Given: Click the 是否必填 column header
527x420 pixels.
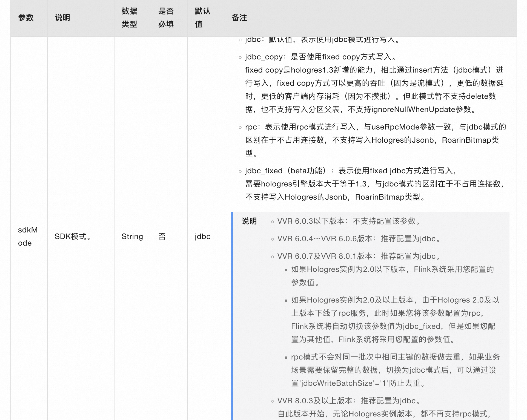Looking at the screenshot, I should coord(166,18).
